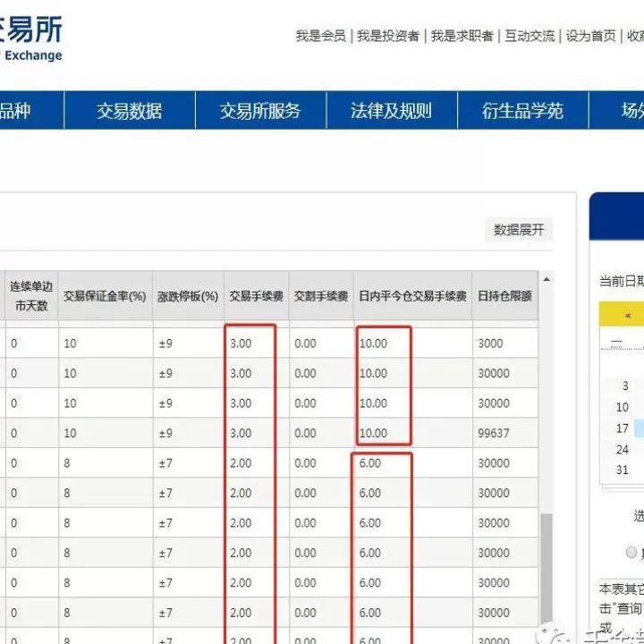The width and height of the screenshot is (644, 644).
Task: Click the 数据展开 button
Action: [x=519, y=230]
